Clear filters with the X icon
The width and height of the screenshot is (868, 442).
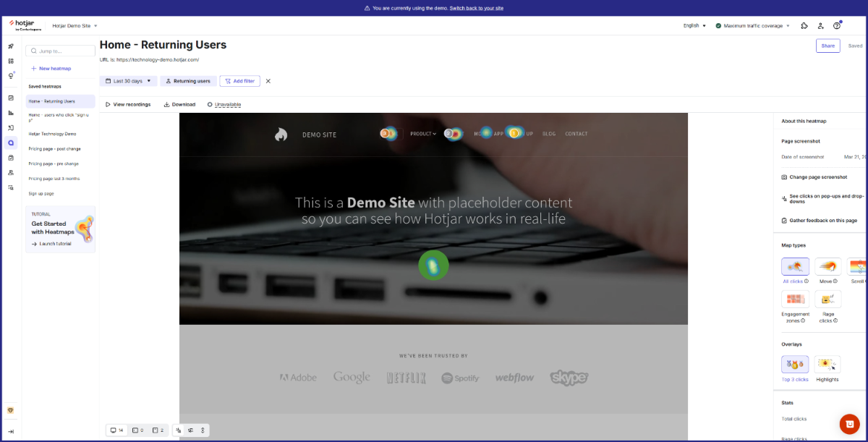[x=268, y=81]
